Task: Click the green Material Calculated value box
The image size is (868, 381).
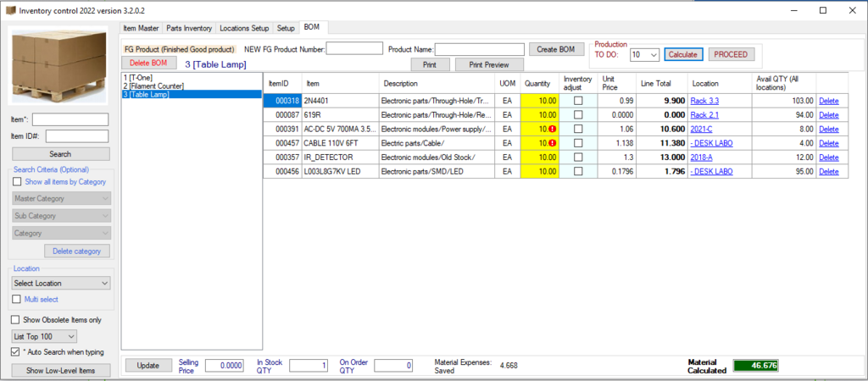Action: click(755, 366)
